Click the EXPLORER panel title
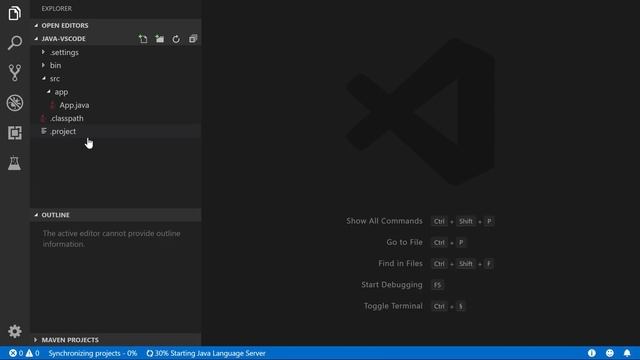 tap(56, 8)
